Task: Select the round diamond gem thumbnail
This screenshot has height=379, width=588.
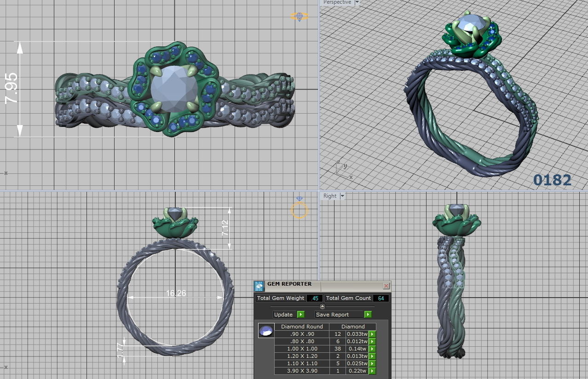Action: pyautogui.click(x=266, y=330)
